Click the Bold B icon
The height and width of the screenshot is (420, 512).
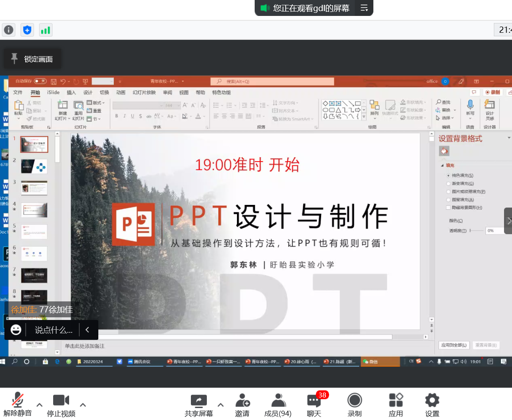pos(116,116)
